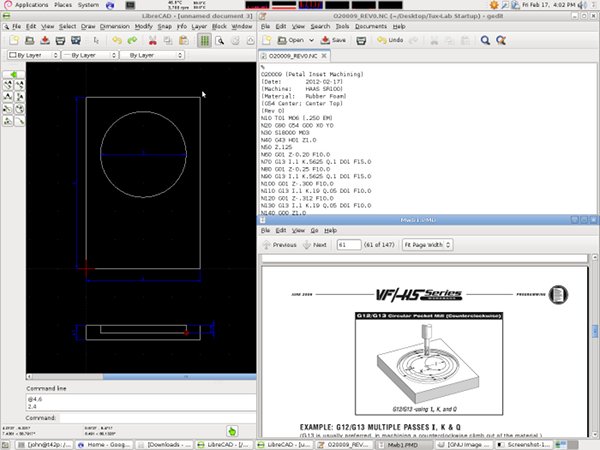Viewport: 600px width, 450px height.
Task: Open LibreCAD Modify menu
Action: [x=143, y=26]
